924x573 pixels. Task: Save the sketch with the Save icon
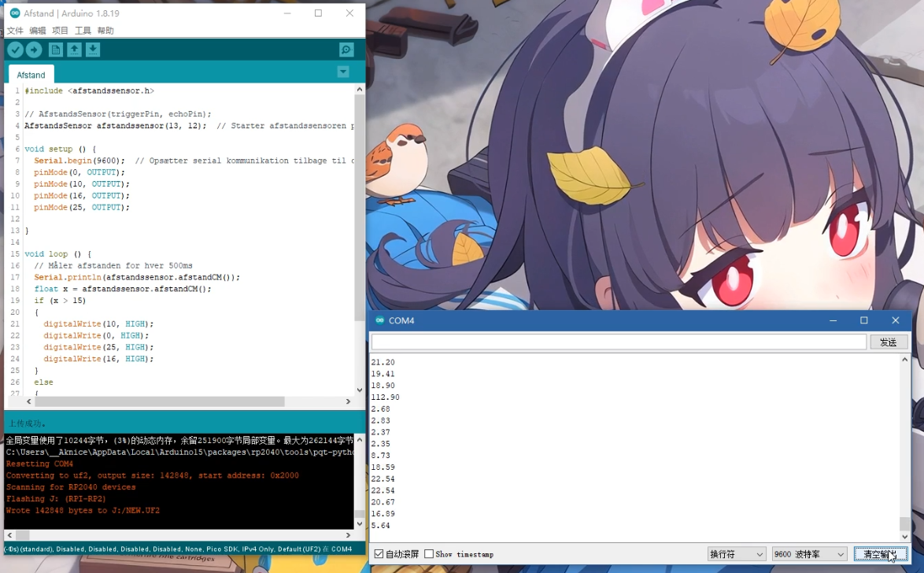click(93, 50)
